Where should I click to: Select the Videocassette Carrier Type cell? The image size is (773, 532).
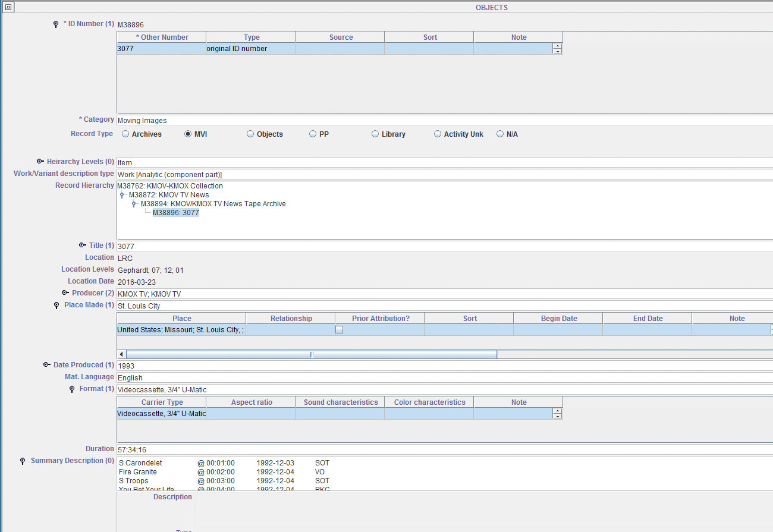(162, 414)
